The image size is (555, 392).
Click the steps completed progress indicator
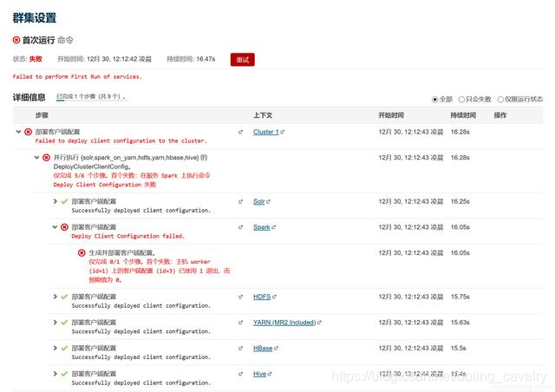click(92, 96)
